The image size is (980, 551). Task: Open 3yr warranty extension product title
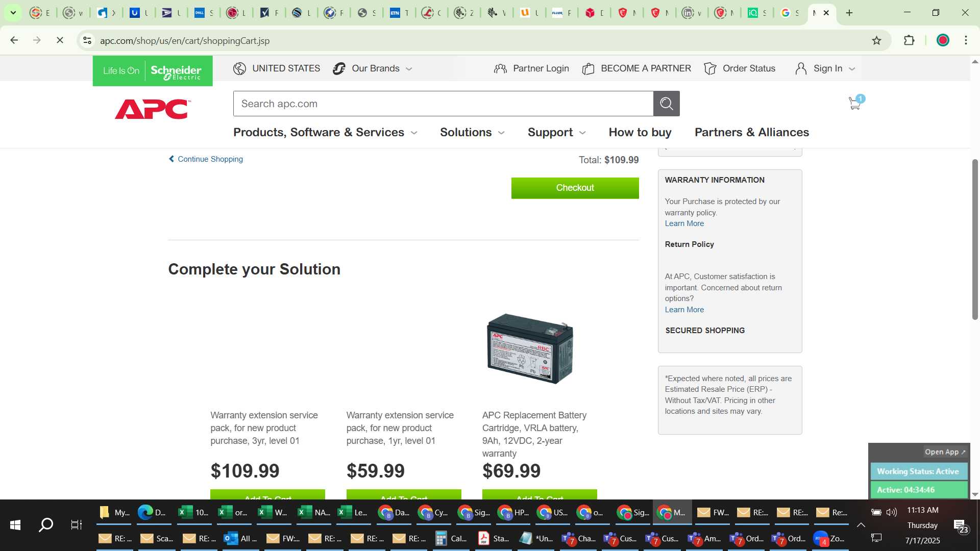click(264, 428)
